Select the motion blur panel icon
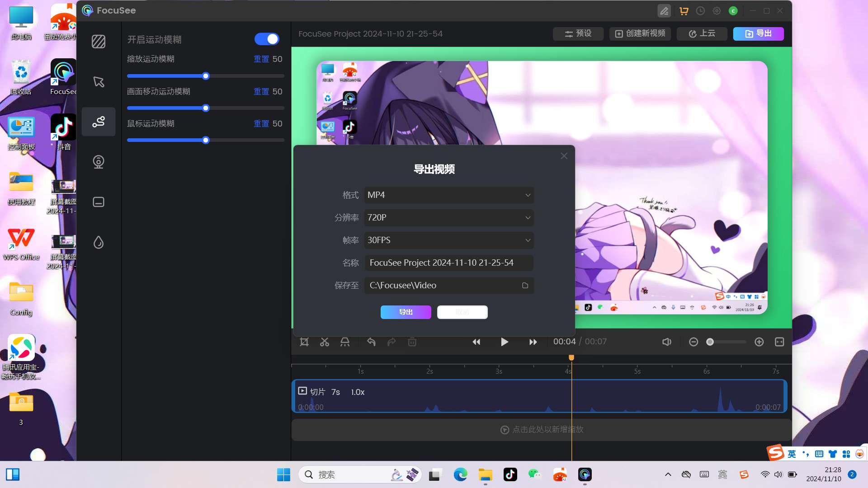 [x=99, y=122]
